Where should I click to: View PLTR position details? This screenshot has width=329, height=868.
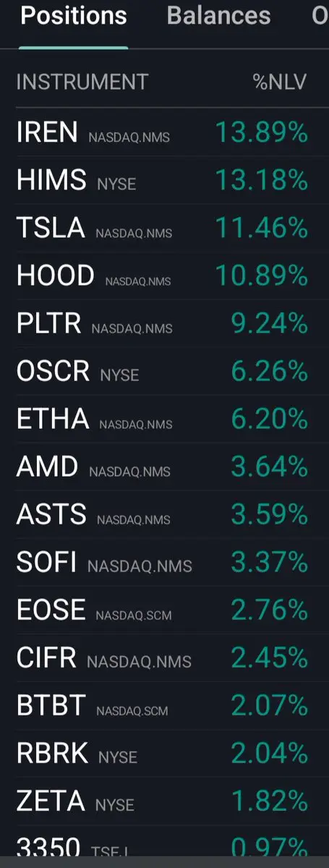[x=164, y=323]
